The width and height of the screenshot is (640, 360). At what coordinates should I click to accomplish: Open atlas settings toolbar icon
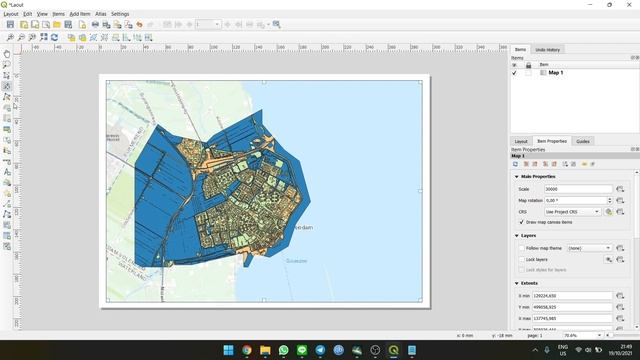(277, 24)
